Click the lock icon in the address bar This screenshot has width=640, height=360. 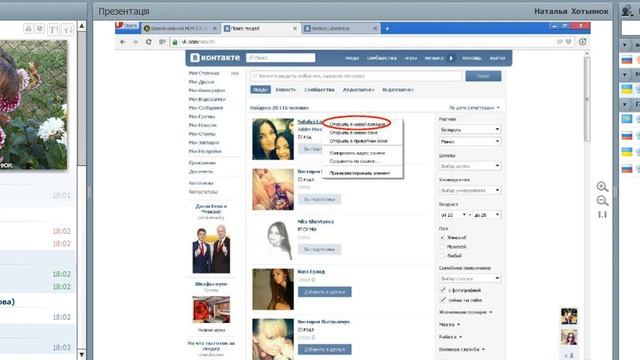click(175, 42)
